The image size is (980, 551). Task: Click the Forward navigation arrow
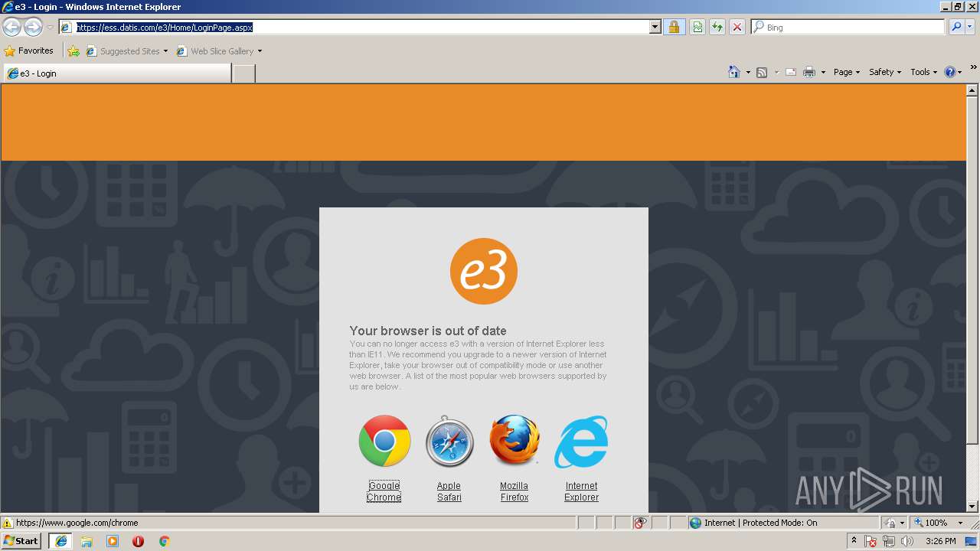33,28
